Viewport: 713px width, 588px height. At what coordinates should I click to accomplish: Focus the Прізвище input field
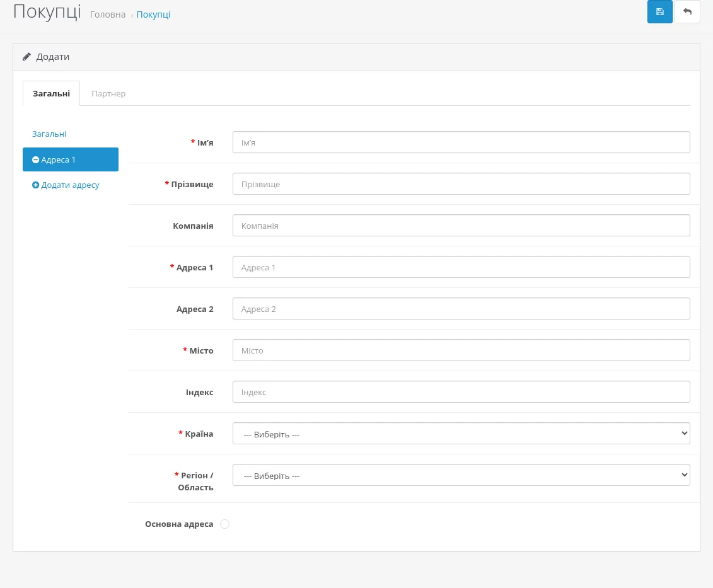[461, 184]
